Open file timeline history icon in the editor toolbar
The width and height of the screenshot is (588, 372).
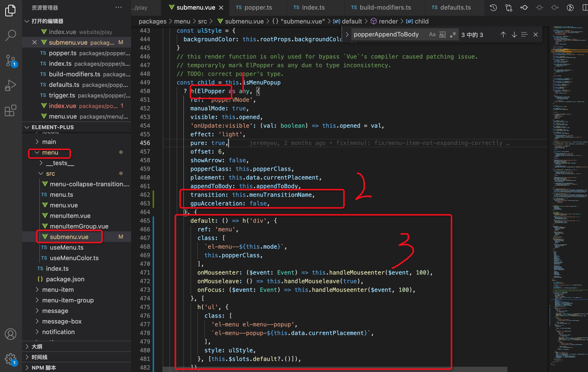[x=493, y=8]
